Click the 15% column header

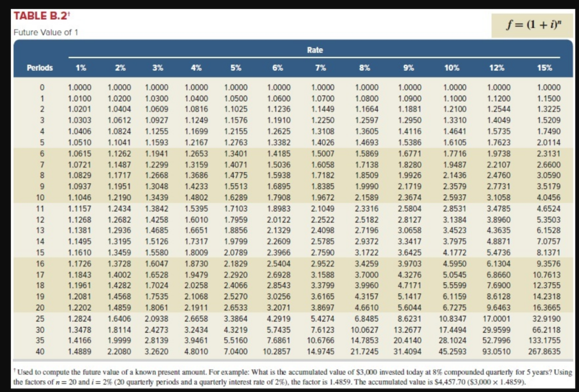(x=543, y=67)
